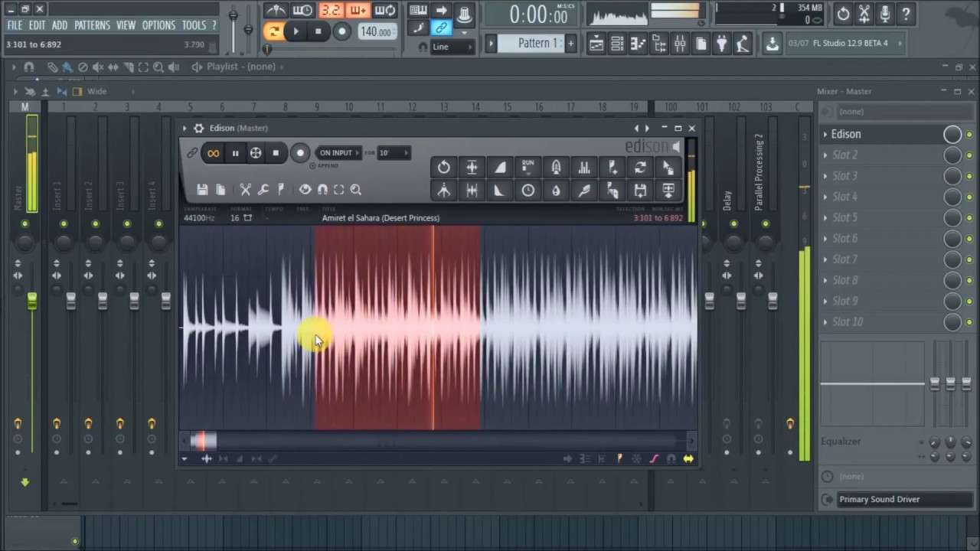Click the tempo 140.000 field
The width and height of the screenshot is (980, 551).
pos(377,31)
